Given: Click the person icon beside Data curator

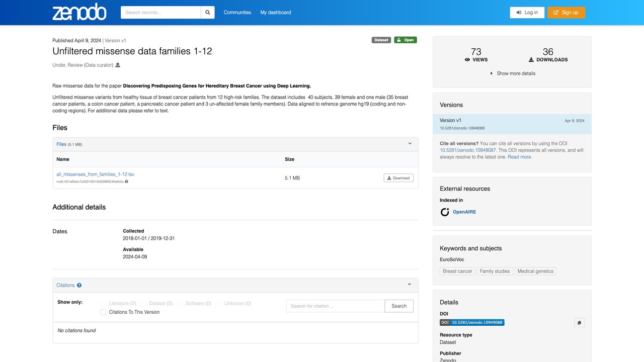Looking at the screenshot, I should (118, 65).
